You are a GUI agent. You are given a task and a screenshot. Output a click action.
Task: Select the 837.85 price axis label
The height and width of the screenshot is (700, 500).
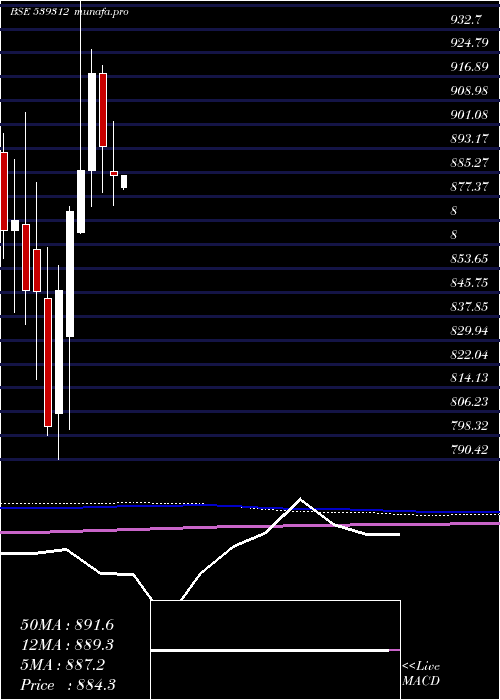click(469, 307)
